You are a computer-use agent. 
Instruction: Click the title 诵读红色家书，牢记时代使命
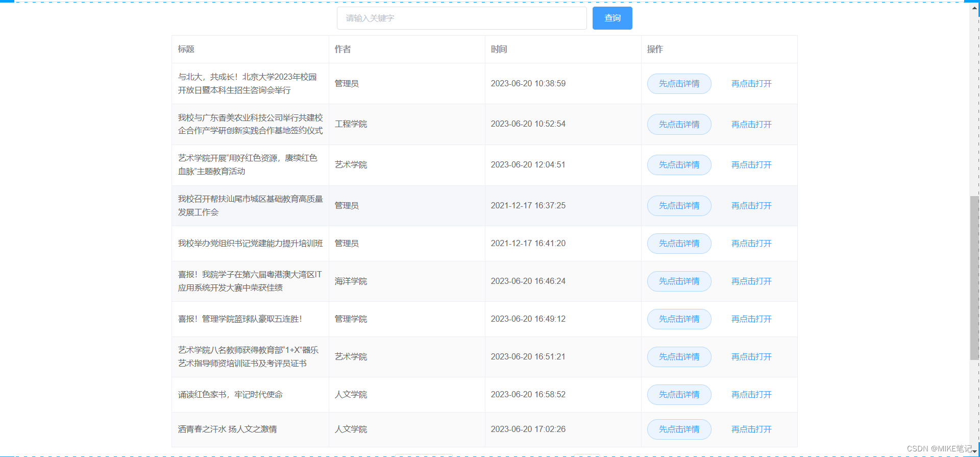point(230,394)
